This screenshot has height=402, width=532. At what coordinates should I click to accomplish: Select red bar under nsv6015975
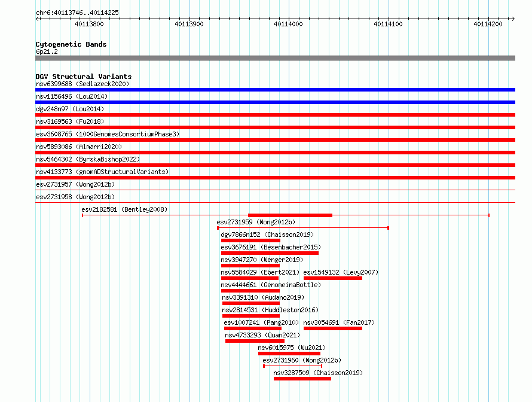(x=289, y=354)
